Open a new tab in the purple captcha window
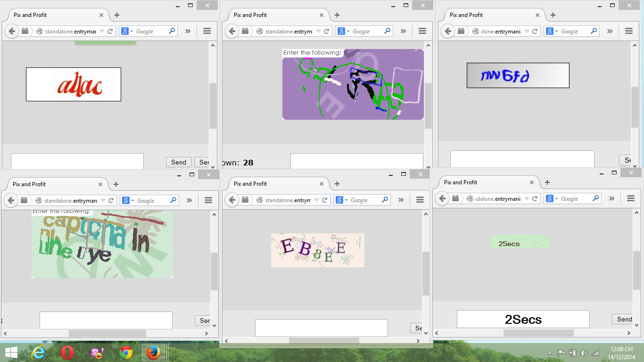 [x=337, y=15]
